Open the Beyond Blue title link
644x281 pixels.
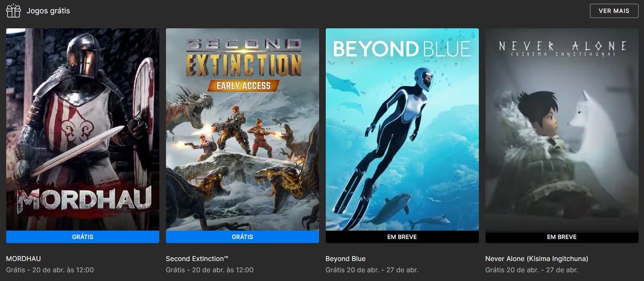pyautogui.click(x=346, y=258)
